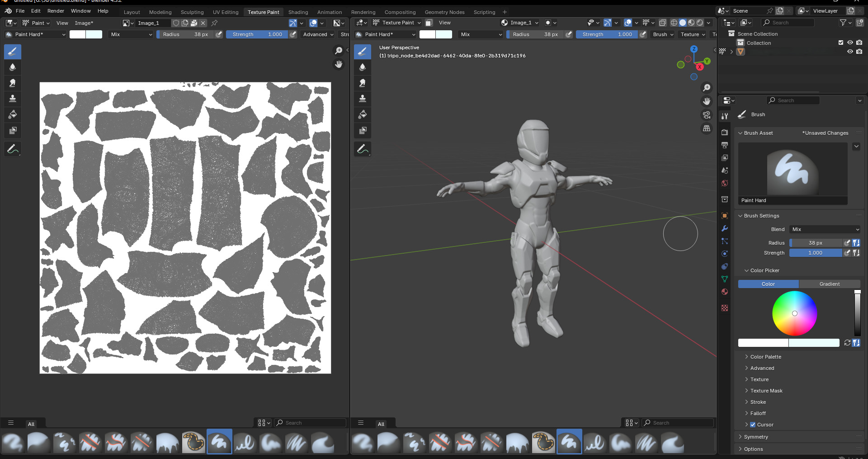The image size is (868, 459).
Task: Switch to the Sculpting workspace tab
Action: pos(192,12)
